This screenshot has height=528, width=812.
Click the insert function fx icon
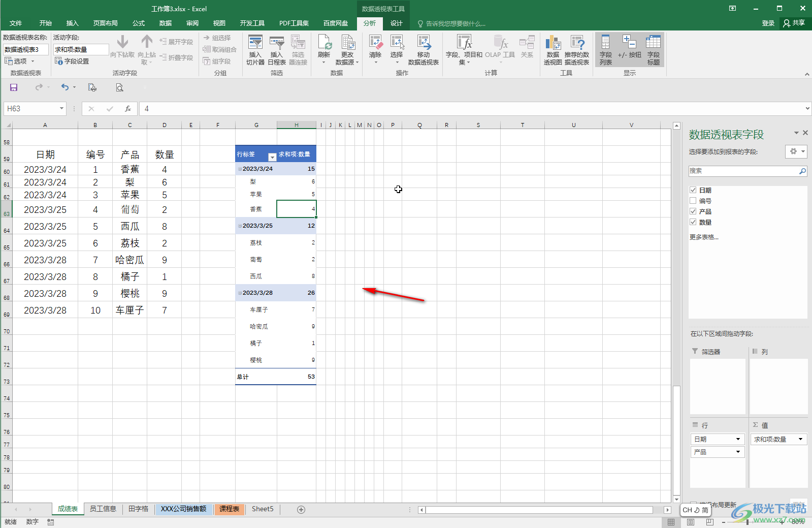tap(128, 109)
